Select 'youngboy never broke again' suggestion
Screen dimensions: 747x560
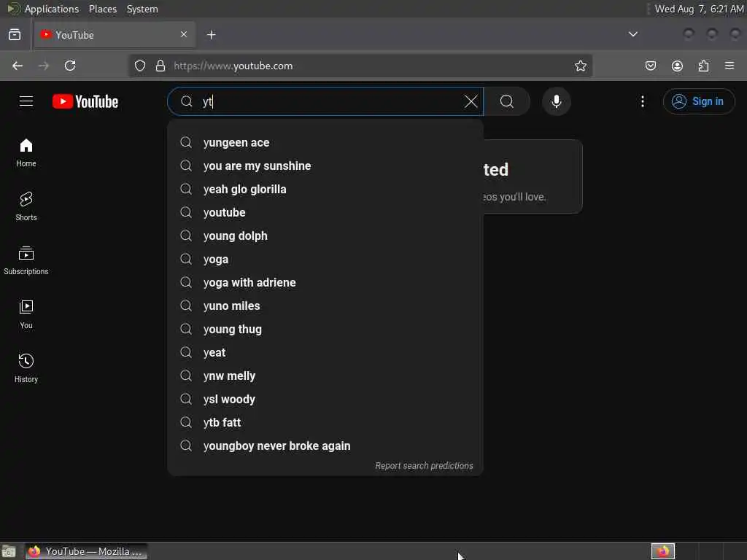pyautogui.click(x=325, y=446)
